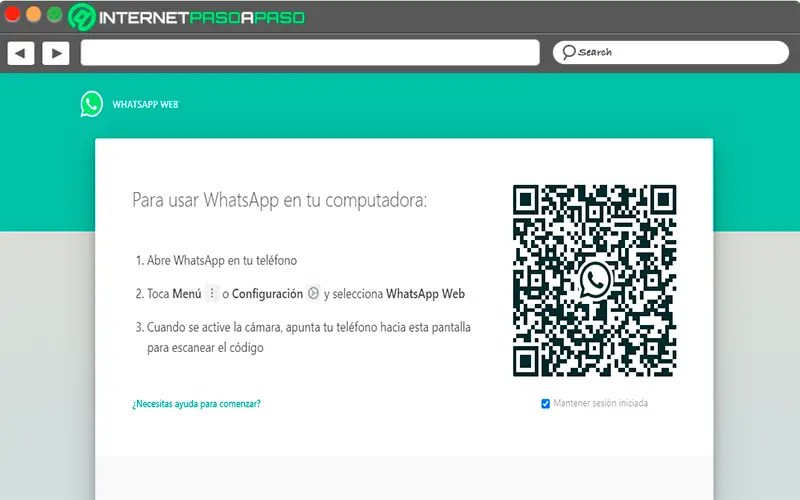Click the WhatsApp logo inside the QR code

(x=595, y=280)
